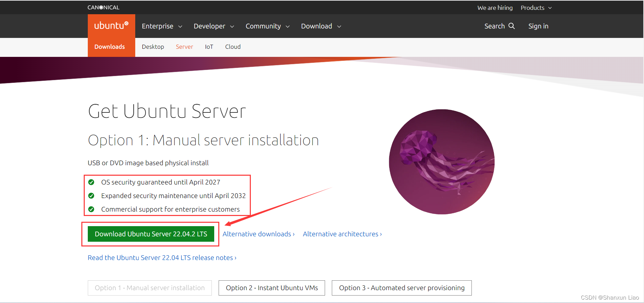Expand the Community menu

coord(268,26)
